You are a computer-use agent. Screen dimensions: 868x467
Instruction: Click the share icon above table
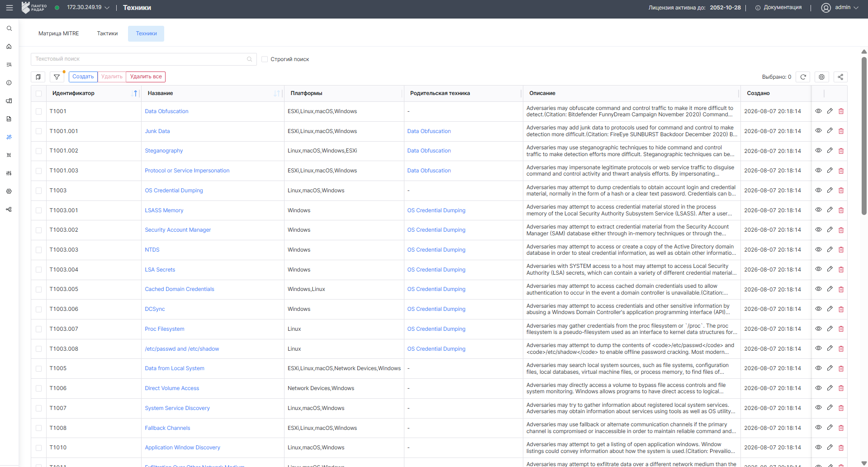(840, 77)
